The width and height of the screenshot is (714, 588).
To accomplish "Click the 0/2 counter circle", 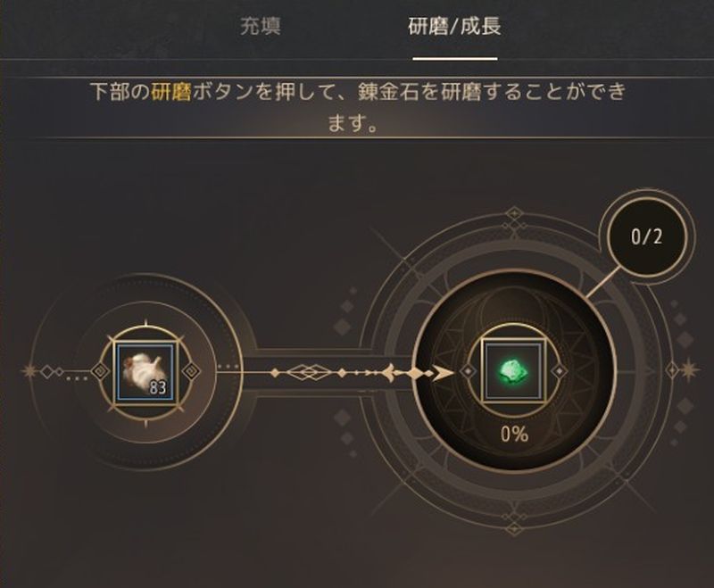I will click(x=646, y=237).
